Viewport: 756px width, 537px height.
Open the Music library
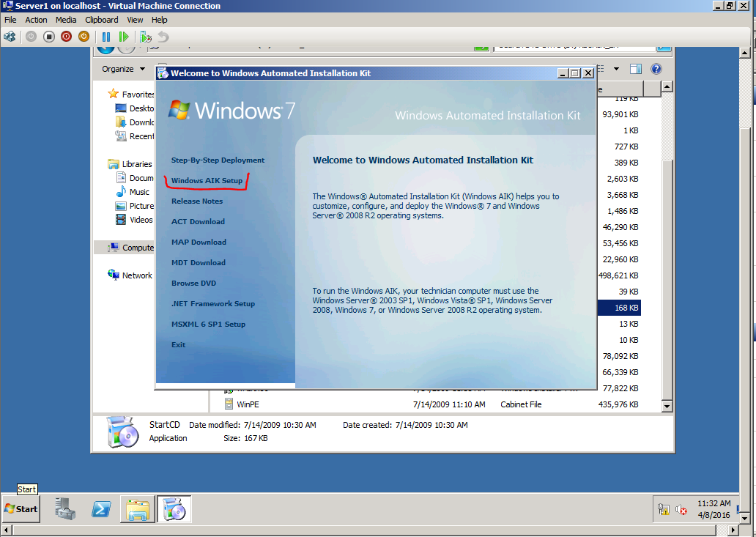[x=133, y=192]
